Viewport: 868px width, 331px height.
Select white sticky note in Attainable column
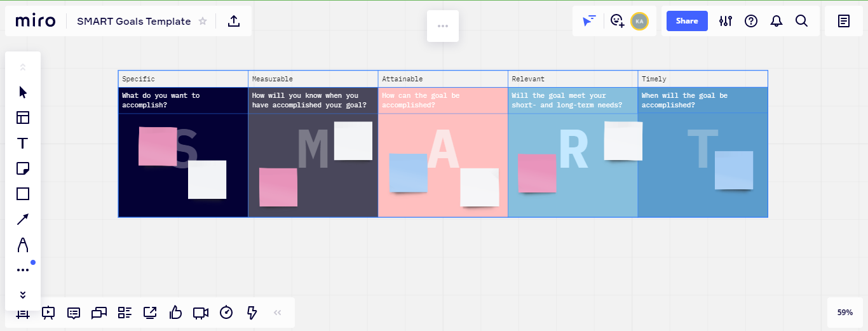(x=480, y=187)
